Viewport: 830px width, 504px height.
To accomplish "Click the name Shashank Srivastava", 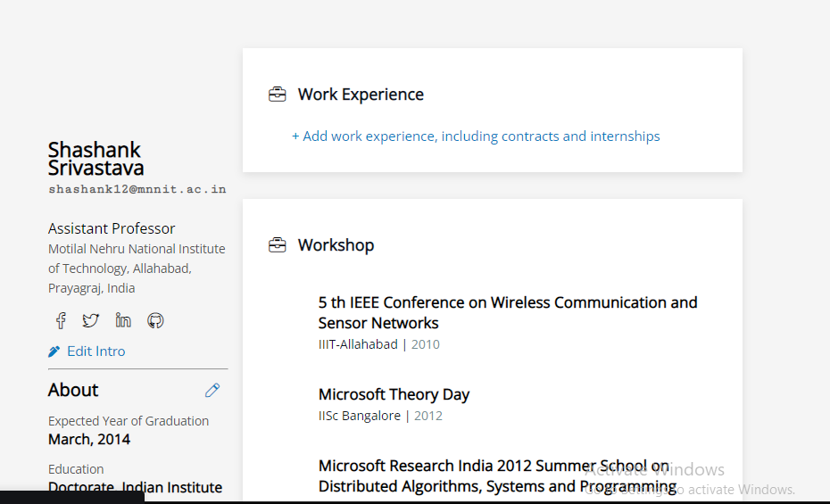I will pos(95,159).
